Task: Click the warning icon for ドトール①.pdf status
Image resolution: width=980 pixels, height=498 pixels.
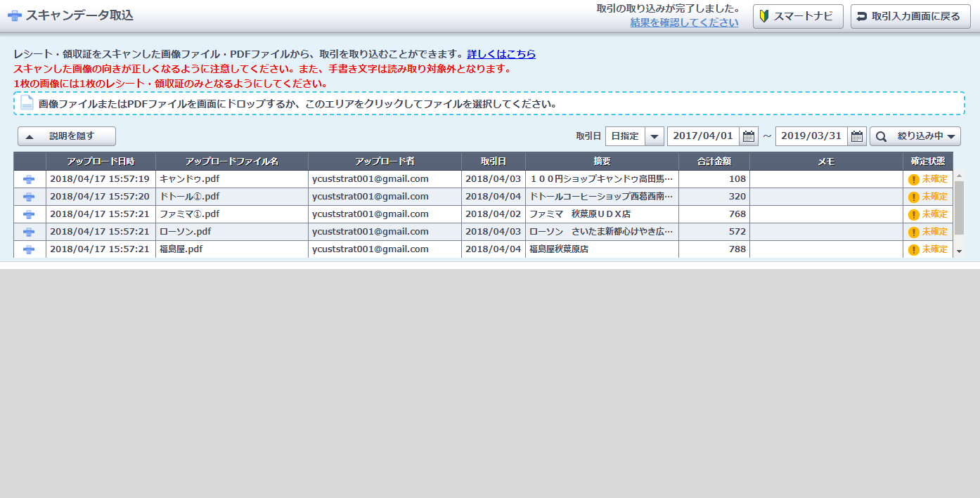Action: click(914, 197)
